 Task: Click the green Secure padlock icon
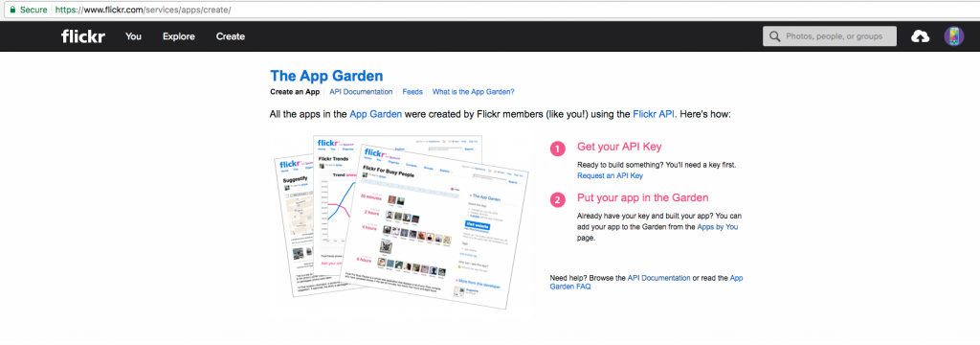(x=12, y=10)
